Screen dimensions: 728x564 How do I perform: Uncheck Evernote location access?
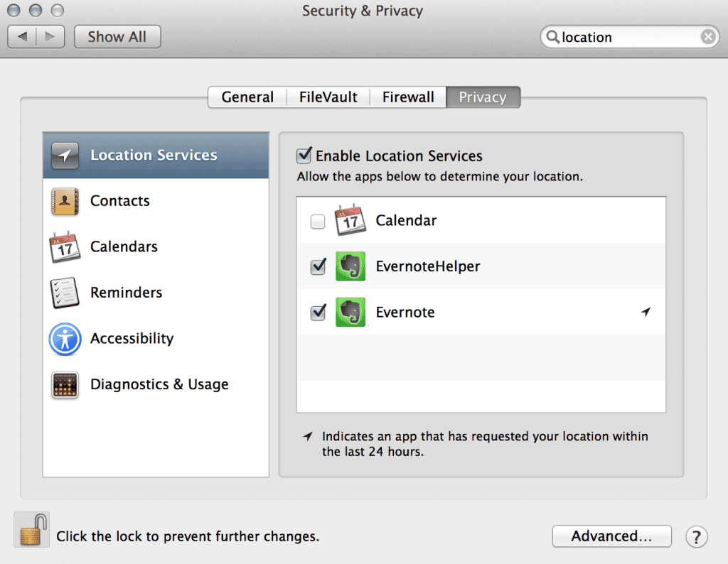(317, 312)
